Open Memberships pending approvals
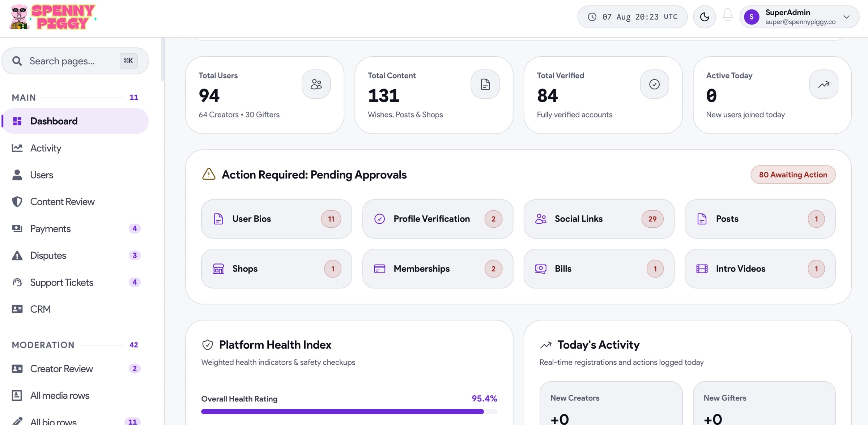868x425 pixels. coord(438,269)
